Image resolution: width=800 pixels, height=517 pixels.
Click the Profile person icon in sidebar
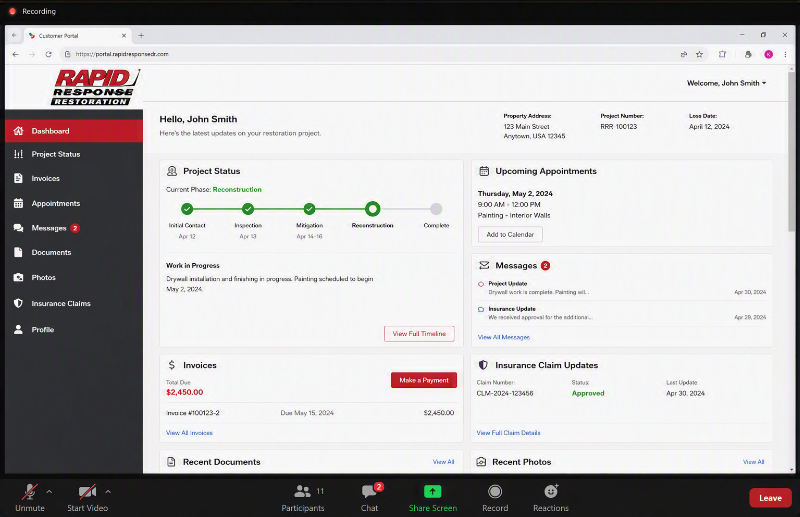pos(18,330)
